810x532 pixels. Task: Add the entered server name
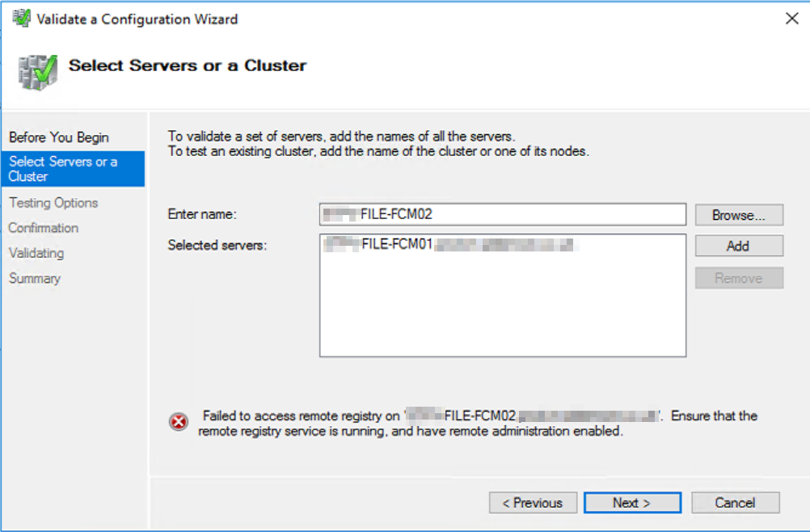point(739,246)
